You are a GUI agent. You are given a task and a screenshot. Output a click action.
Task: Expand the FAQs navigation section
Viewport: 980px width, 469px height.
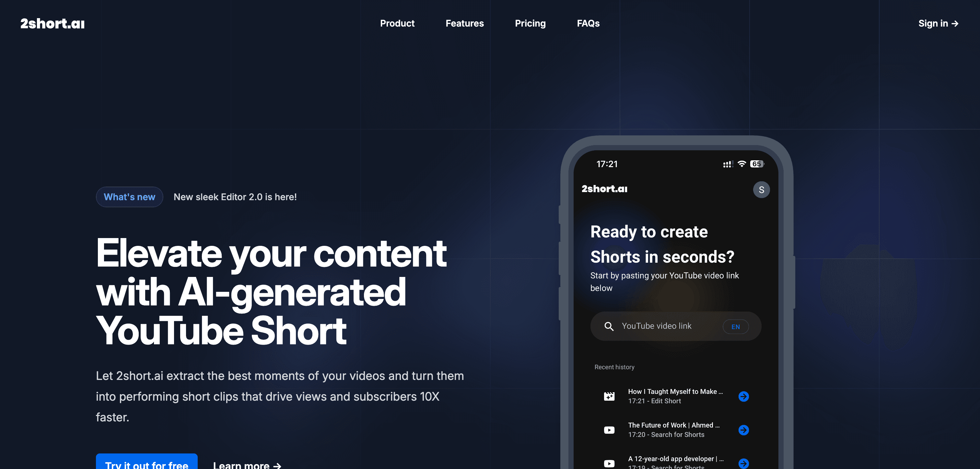[x=588, y=23]
